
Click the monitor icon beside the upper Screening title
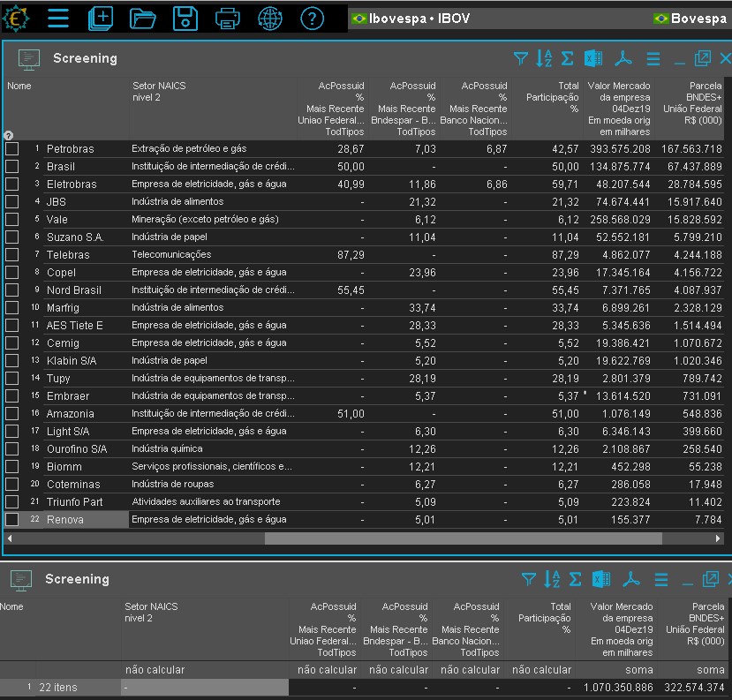point(28,59)
